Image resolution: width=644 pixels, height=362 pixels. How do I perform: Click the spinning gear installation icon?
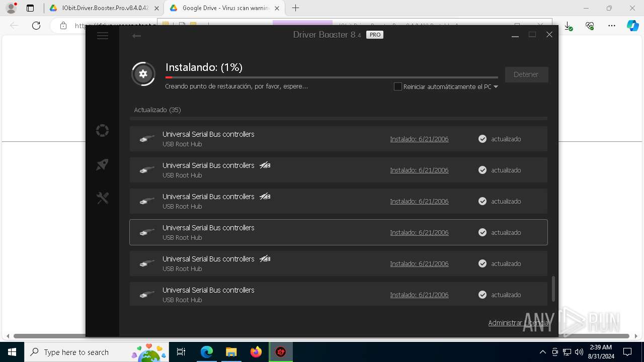(143, 74)
